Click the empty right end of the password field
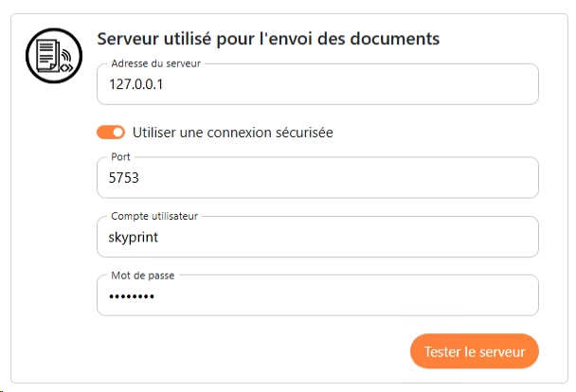Viewport: 576px width, 392px height. (502, 296)
